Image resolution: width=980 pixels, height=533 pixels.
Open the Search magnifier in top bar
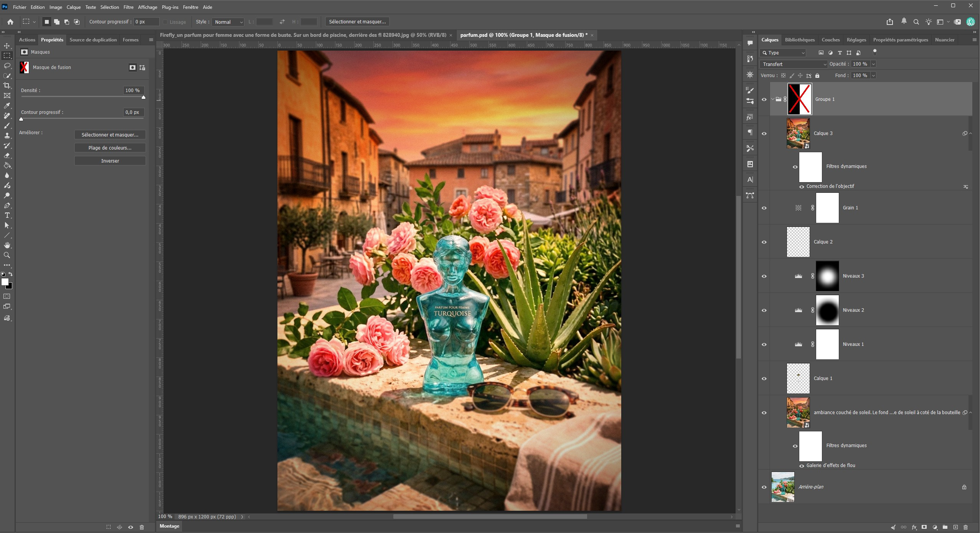(916, 22)
